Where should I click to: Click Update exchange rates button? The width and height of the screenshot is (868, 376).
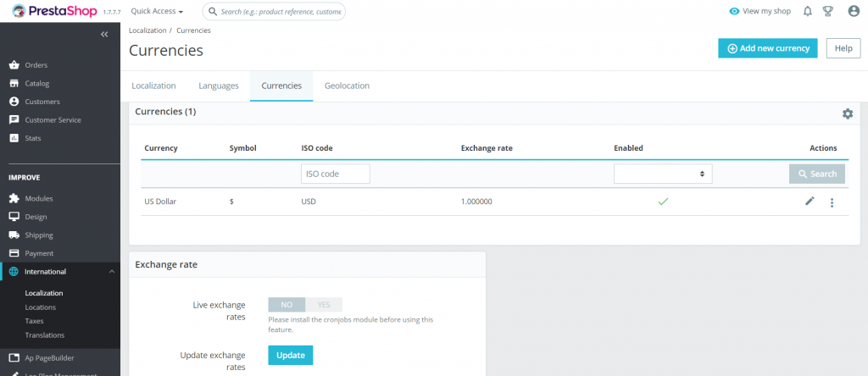pos(290,355)
